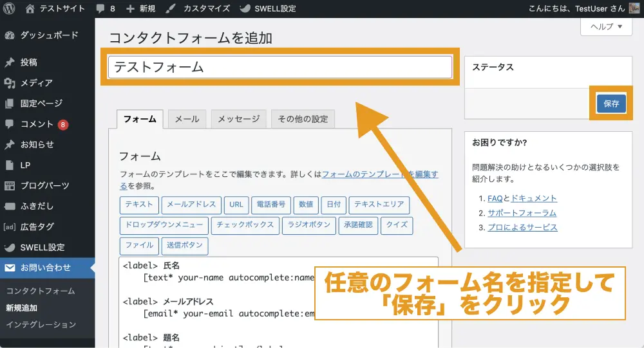Insert a ドロップダウンメニュー form tag
Image resolution: width=644 pixels, height=348 pixels.
coord(164,225)
